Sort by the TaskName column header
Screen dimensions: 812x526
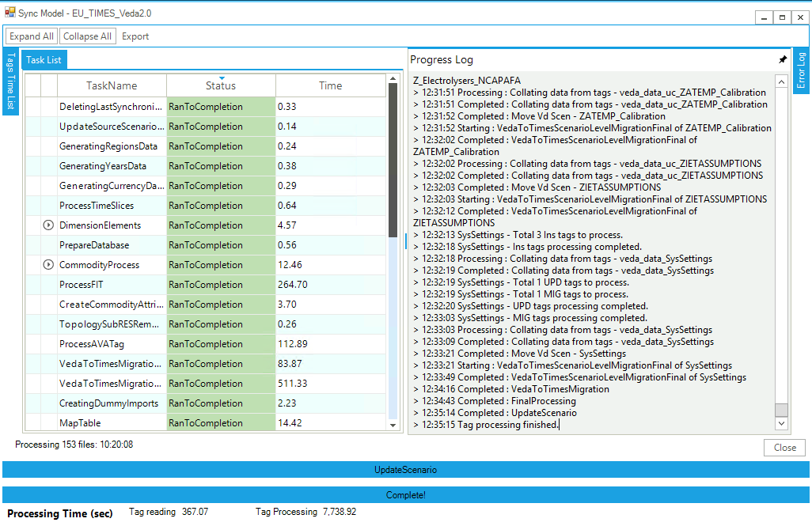[112, 85]
